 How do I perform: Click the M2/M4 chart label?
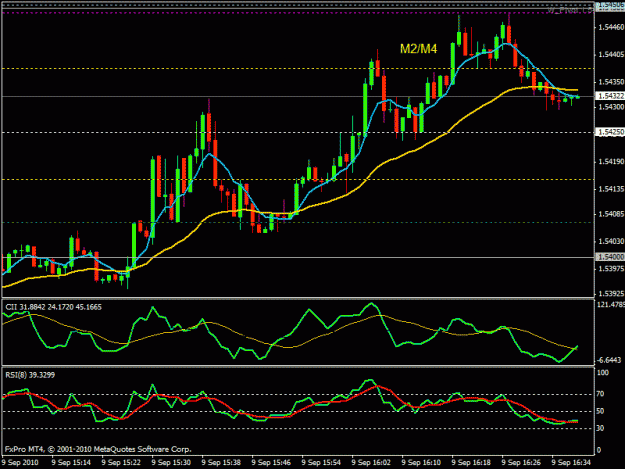coord(419,49)
